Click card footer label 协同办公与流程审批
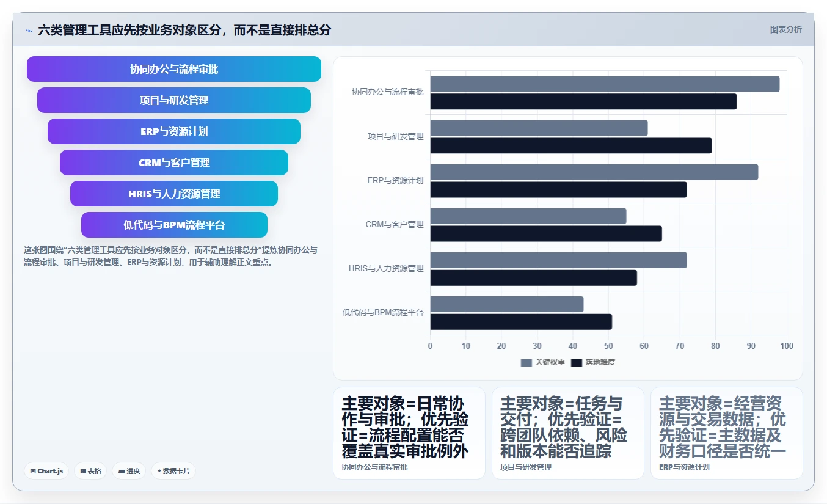 [x=374, y=467]
